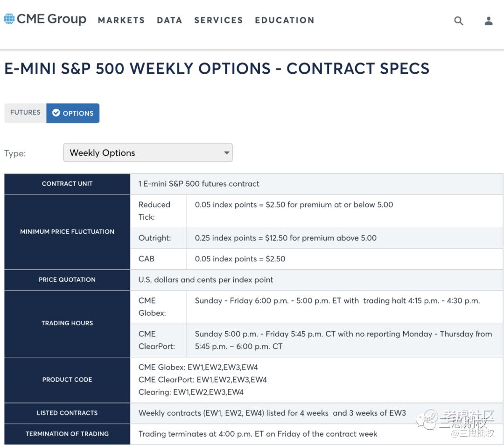The width and height of the screenshot is (504, 445).
Task: Click the Listed Contracts header cell
Action: tap(67, 413)
